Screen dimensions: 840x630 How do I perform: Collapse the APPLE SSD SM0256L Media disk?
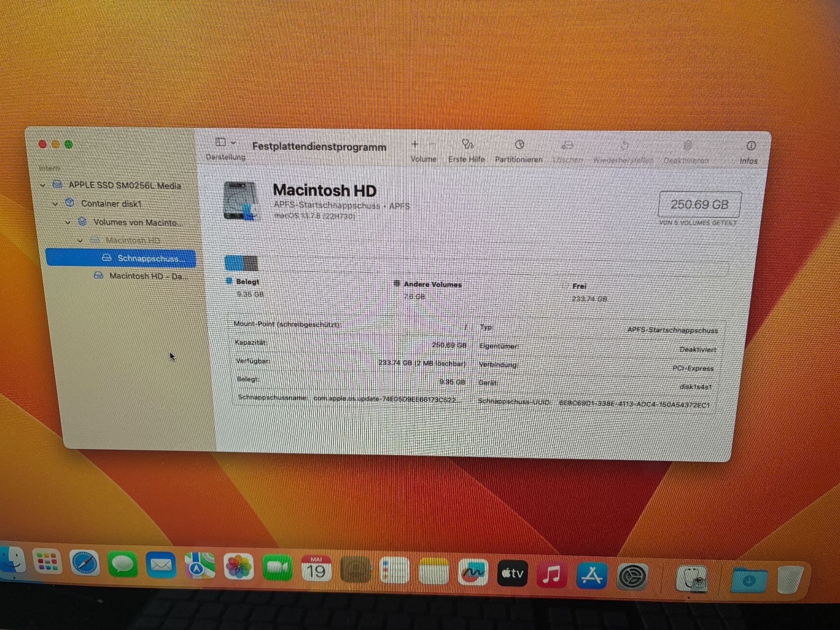coord(42,185)
